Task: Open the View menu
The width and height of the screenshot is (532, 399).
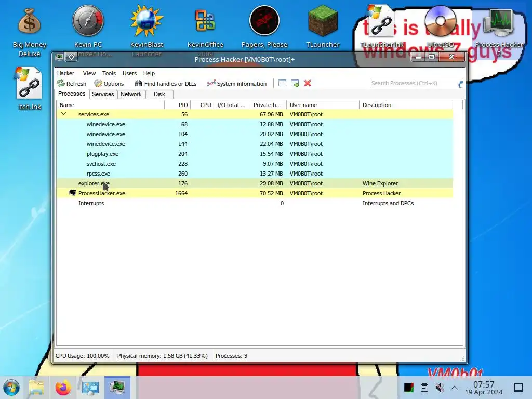Action: tap(89, 73)
